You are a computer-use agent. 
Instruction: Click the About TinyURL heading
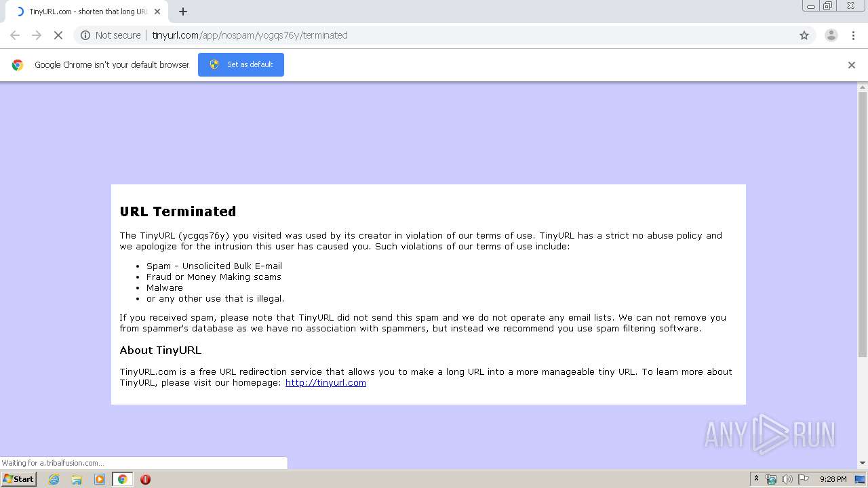pyautogui.click(x=161, y=350)
